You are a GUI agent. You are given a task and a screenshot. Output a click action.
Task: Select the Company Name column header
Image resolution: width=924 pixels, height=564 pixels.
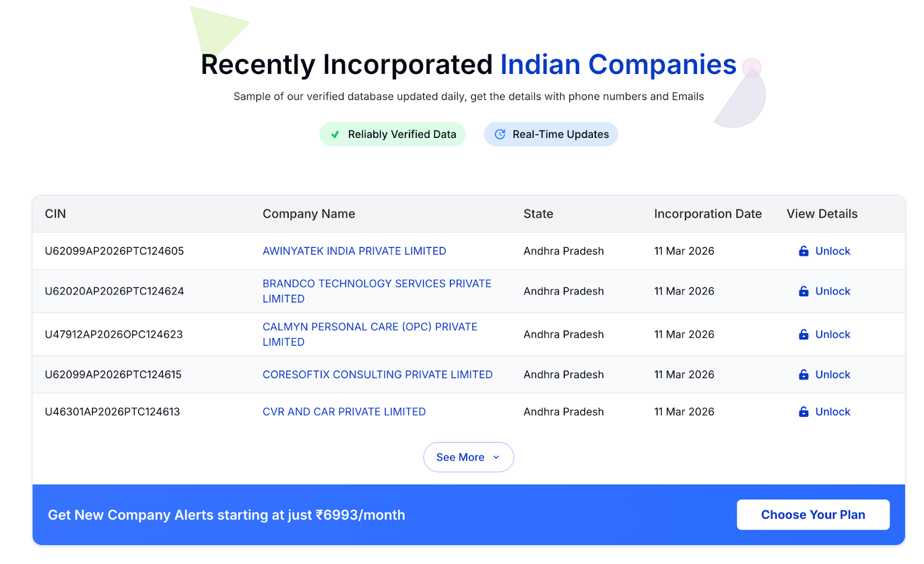308,214
